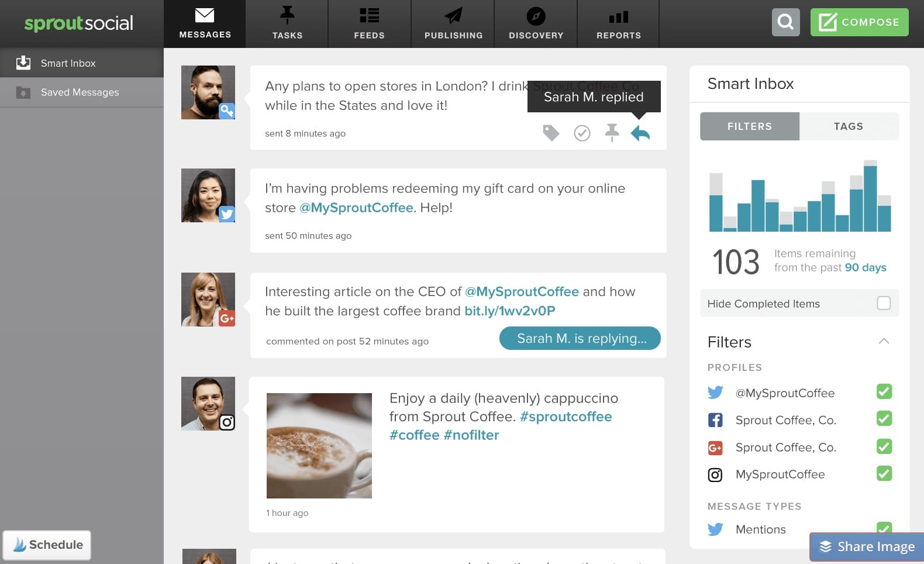Viewport: 924px width, 564px height.
Task: Switch to the Tags tab
Action: click(x=849, y=126)
